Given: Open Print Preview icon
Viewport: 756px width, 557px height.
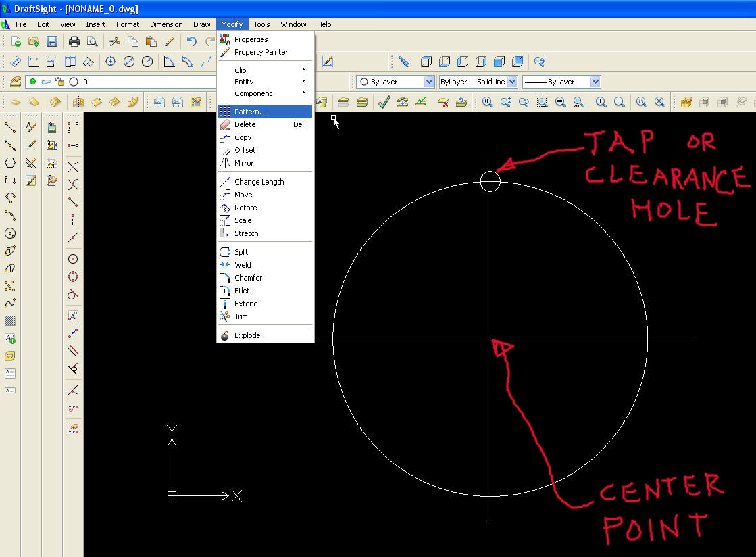Looking at the screenshot, I should (92, 41).
